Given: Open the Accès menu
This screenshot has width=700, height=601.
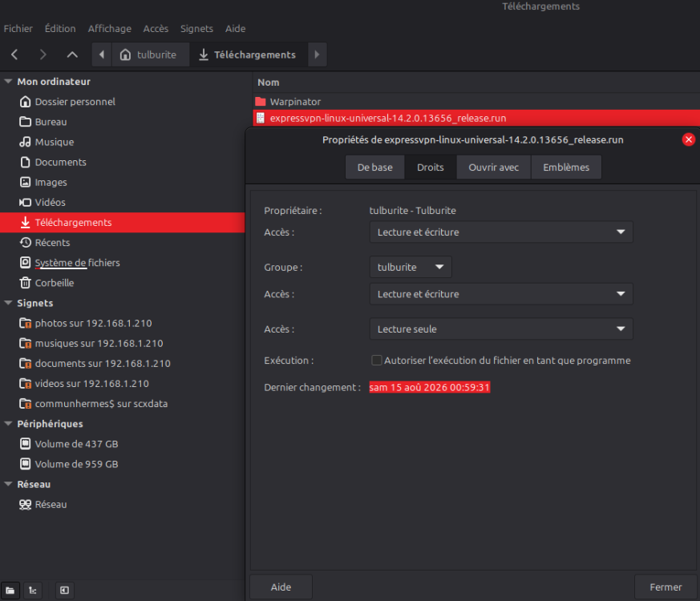Looking at the screenshot, I should coord(156,29).
